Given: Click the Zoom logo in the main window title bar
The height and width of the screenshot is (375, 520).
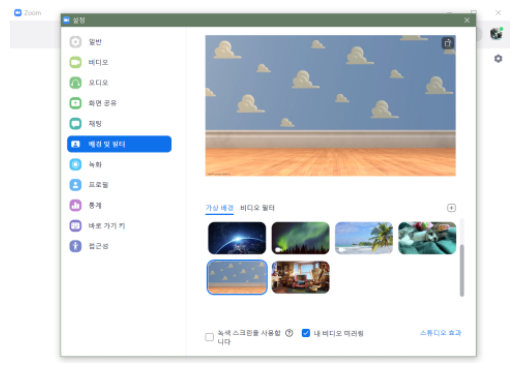Looking at the screenshot, I should pyautogui.click(x=18, y=13).
